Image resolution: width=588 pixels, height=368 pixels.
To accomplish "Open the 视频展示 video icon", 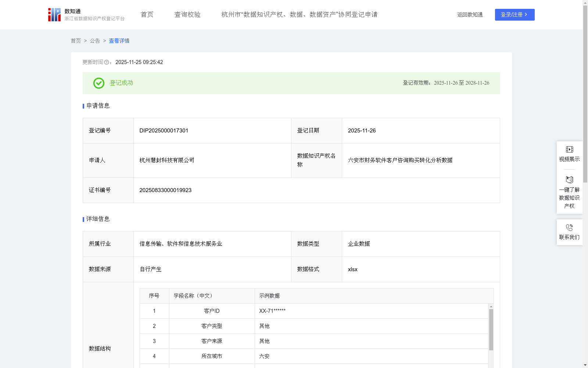I will [x=569, y=149].
